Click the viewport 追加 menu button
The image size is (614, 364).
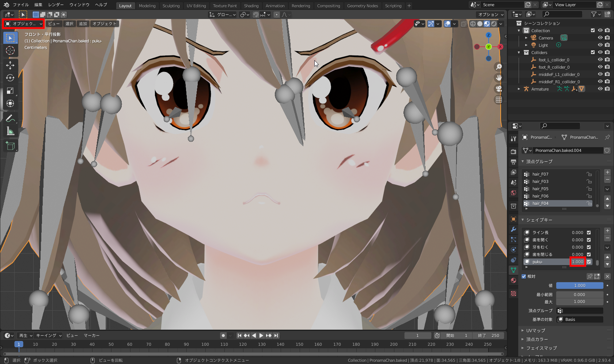(83, 24)
